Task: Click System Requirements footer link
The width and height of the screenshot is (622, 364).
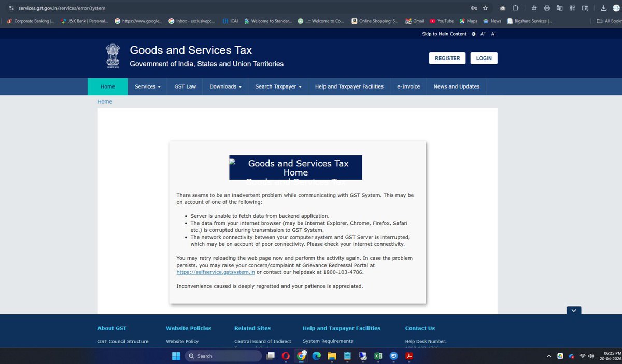Action: point(328,341)
